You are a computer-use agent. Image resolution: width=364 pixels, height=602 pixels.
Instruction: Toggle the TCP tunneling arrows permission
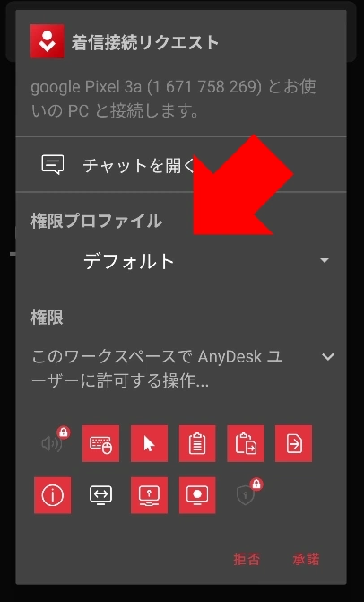coord(101,495)
